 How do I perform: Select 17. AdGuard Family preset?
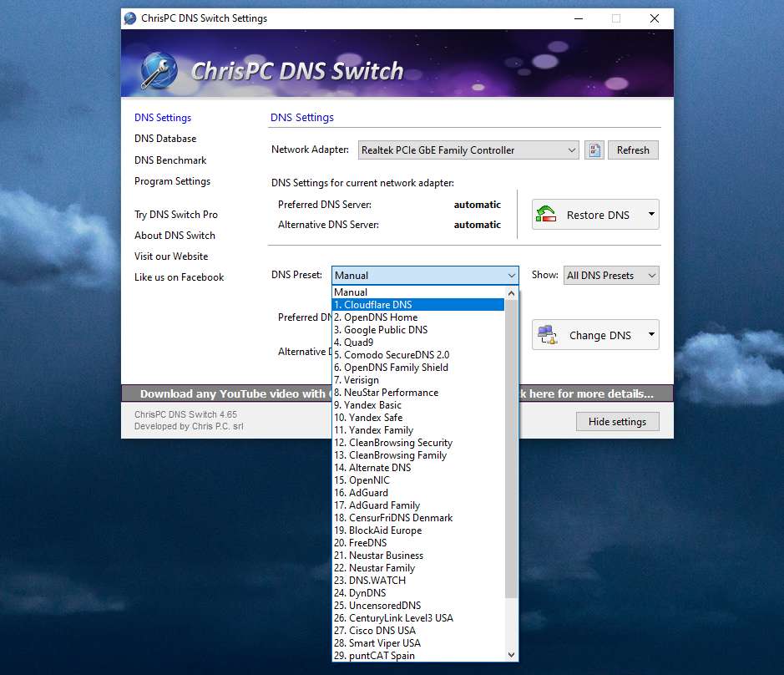[418, 505]
